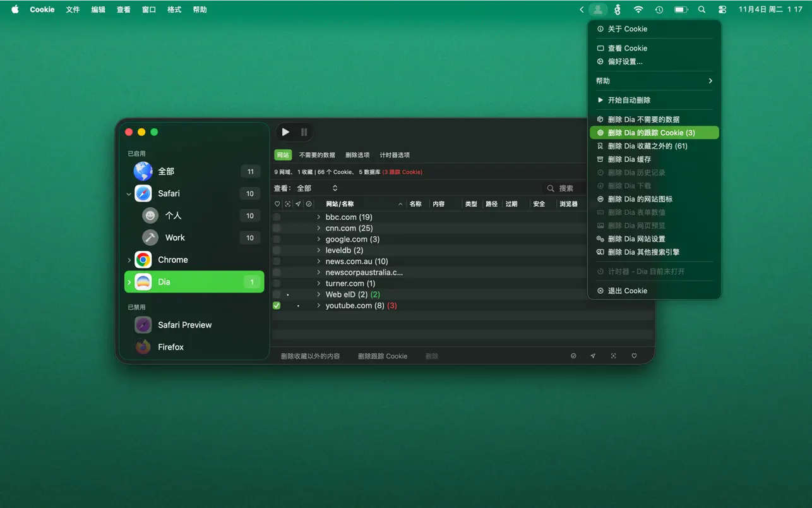Switch to the 网站 tab
Screen dimensions: 812x508
(x=283, y=155)
